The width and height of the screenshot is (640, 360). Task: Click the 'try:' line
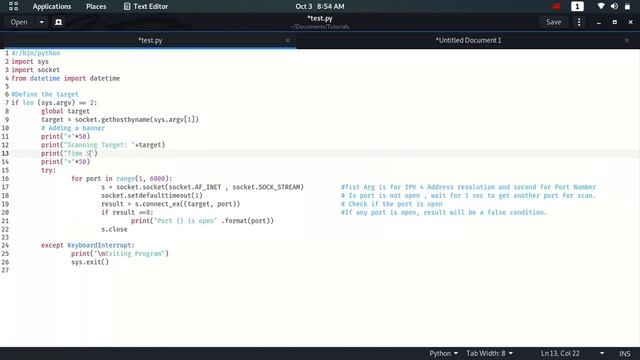[49, 170]
